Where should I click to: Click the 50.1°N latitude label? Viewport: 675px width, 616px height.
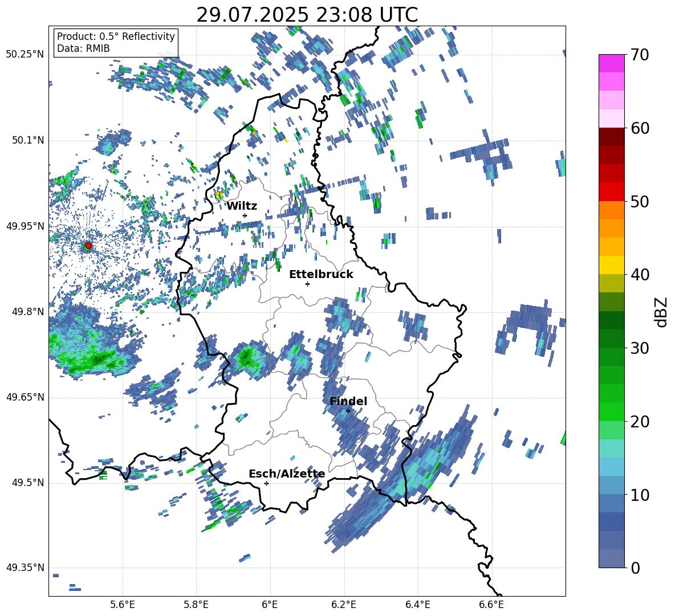29,141
